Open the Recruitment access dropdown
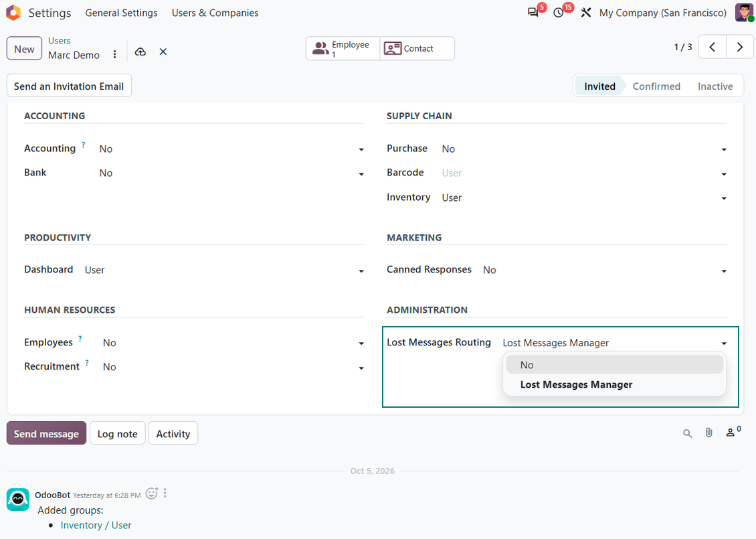 [233, 367]
